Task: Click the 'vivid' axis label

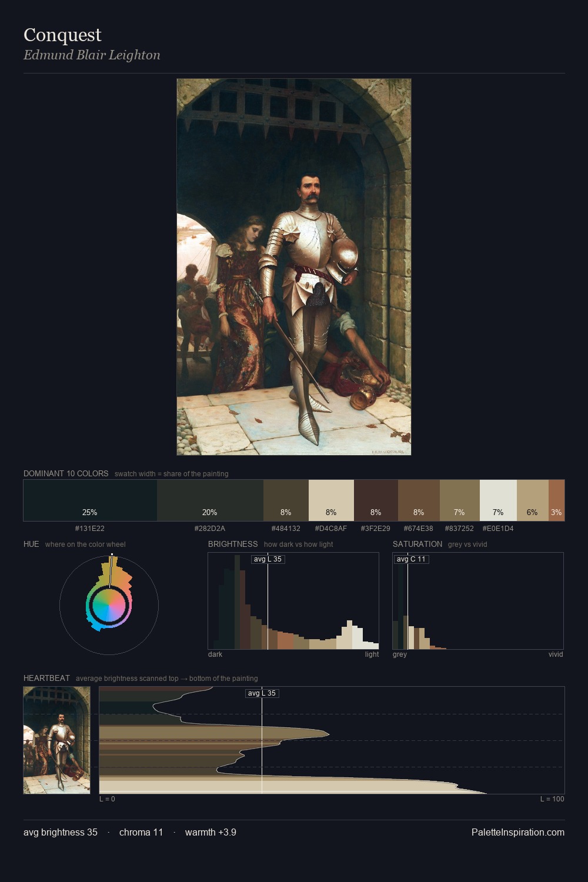Action: (x=556, y=654)
